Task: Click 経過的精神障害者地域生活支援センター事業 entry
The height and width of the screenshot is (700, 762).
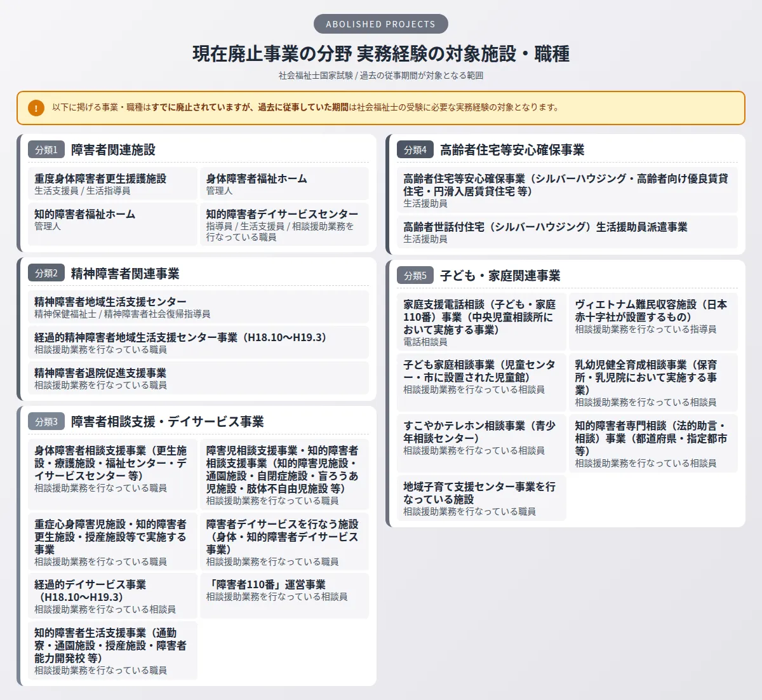Action: [x=198, y=343]
